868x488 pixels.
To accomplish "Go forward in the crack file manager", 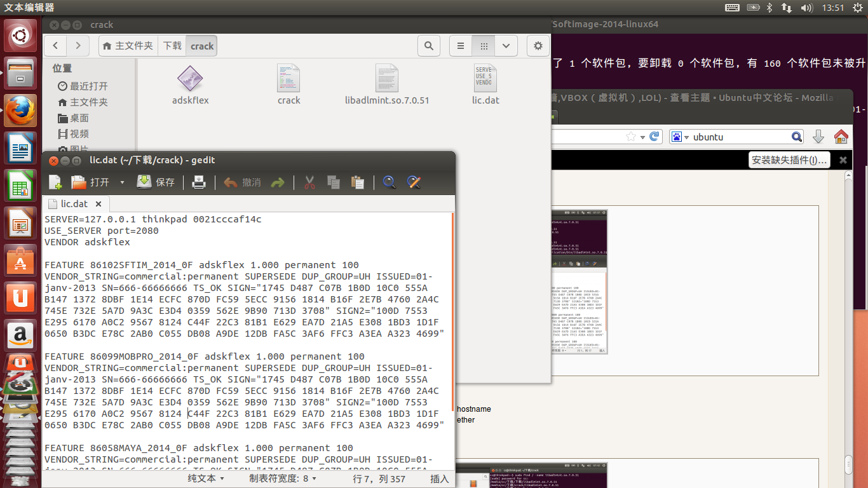I will 78,46.
